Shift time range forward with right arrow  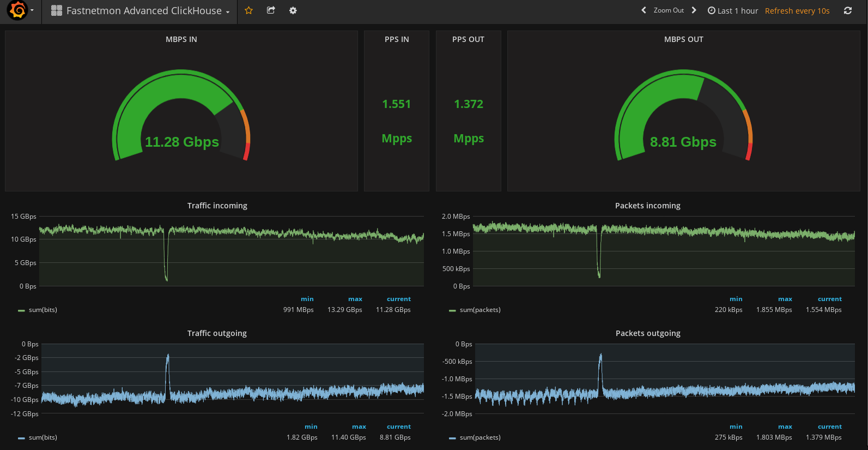tap(694, 10)
